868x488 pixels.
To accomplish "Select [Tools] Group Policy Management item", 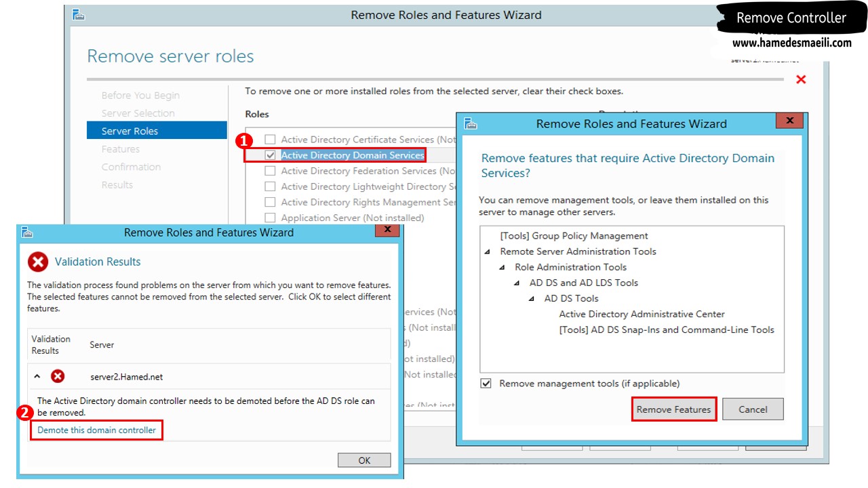I will (574, 236).
